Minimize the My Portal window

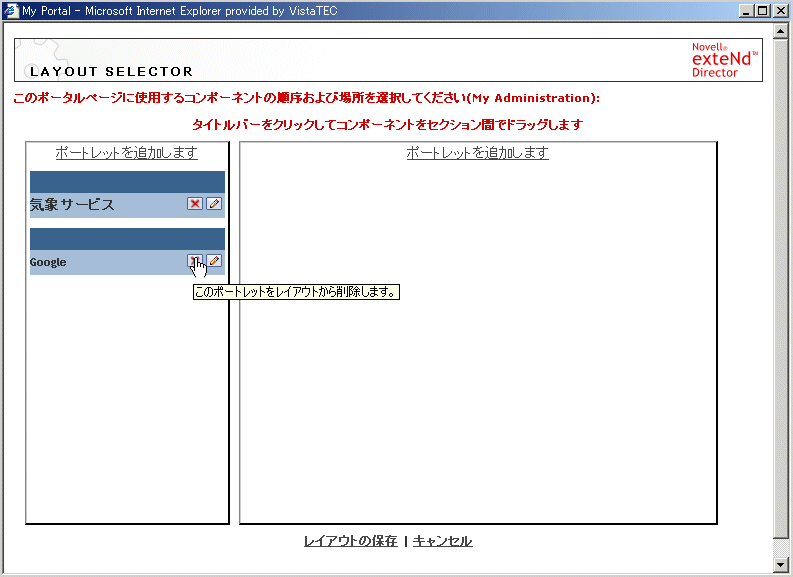[x=745, y=11]
